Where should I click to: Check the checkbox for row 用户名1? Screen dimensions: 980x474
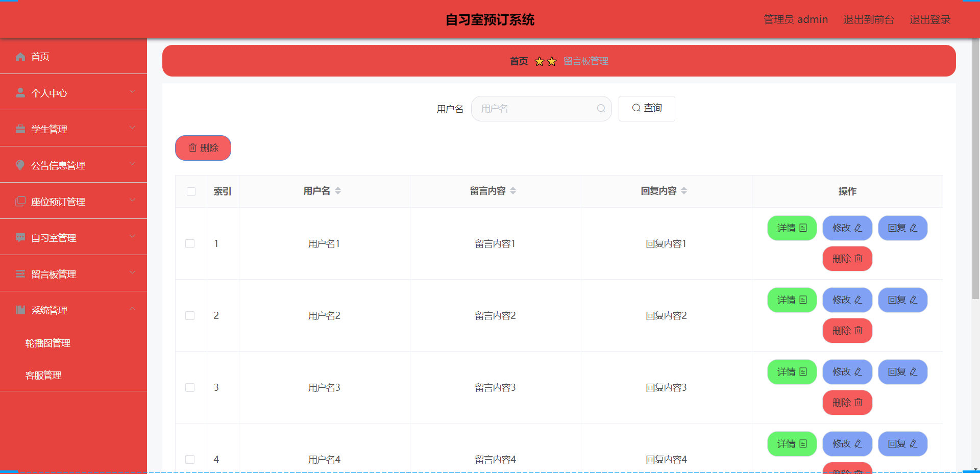click(190, 243)
